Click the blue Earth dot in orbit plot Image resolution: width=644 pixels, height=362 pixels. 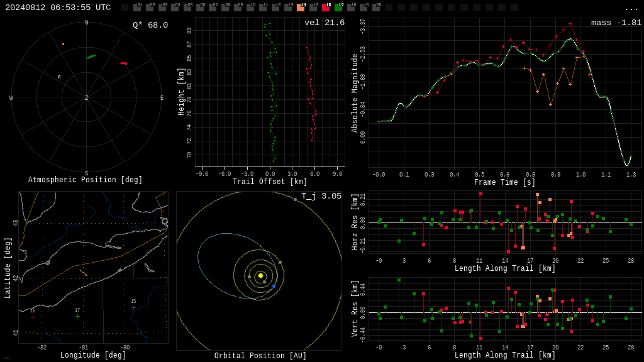(x=274, y=286)
